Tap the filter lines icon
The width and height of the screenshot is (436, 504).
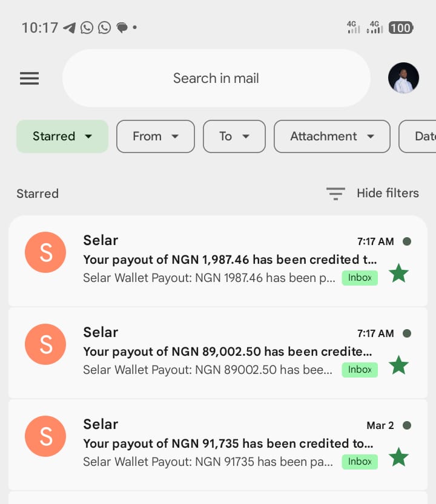335,194
